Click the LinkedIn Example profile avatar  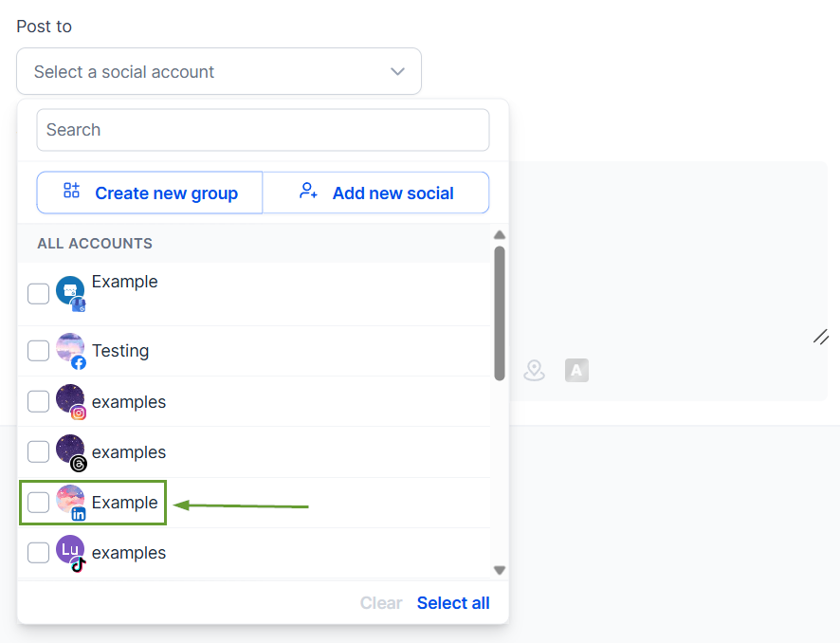[x=70, y=499]
